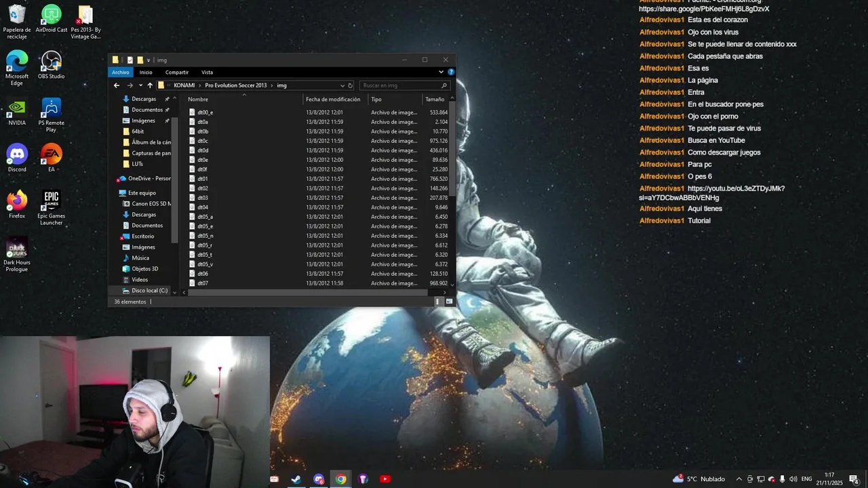Click the search magnifier in Explorer
Viewport: 868px width, 488px height.
click(x=444, y=85)
